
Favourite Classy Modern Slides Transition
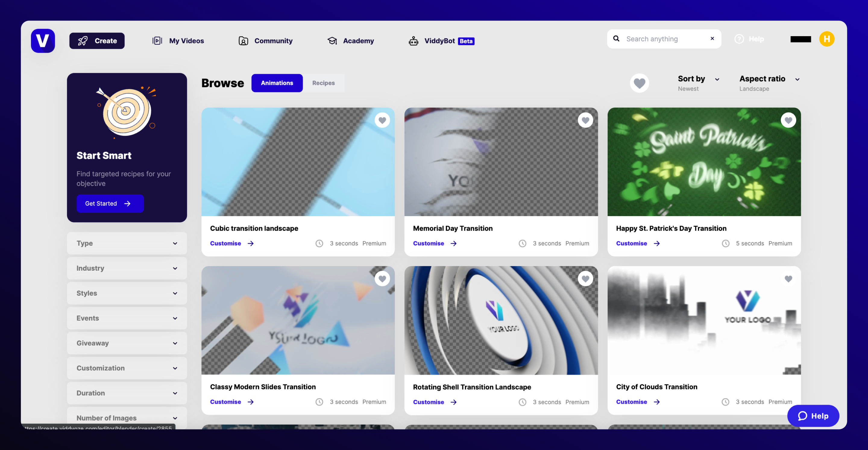tap(382, 279)
